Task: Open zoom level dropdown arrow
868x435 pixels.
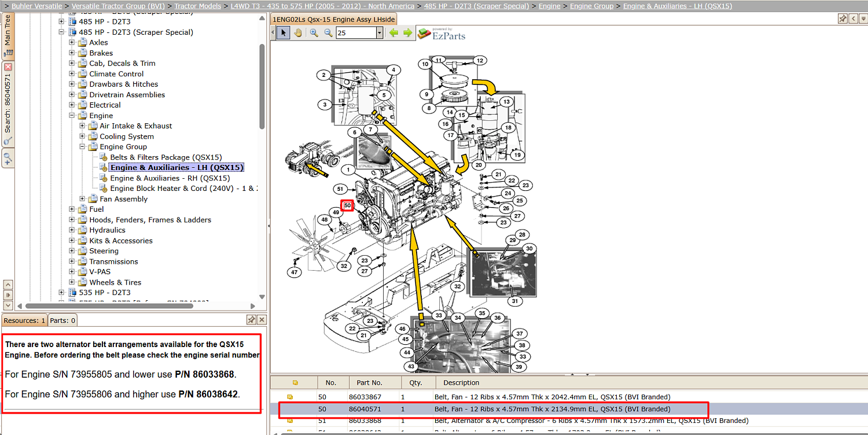Action: tap(380, 33)
